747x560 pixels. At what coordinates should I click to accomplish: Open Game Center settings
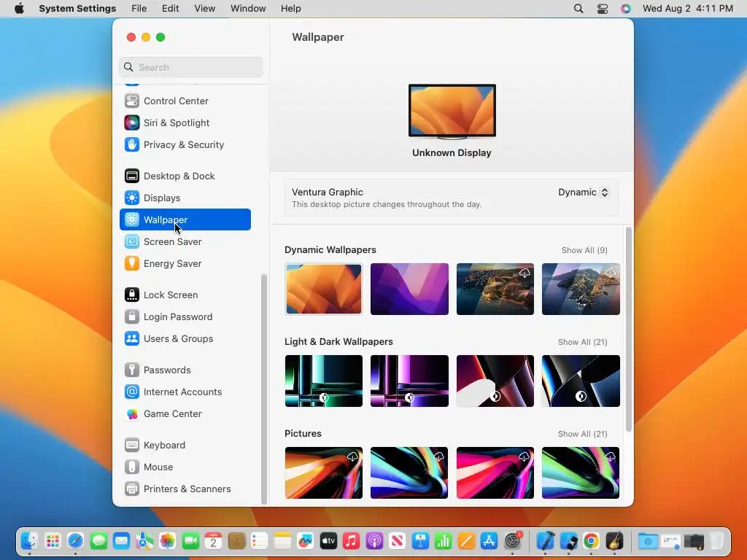185,414
